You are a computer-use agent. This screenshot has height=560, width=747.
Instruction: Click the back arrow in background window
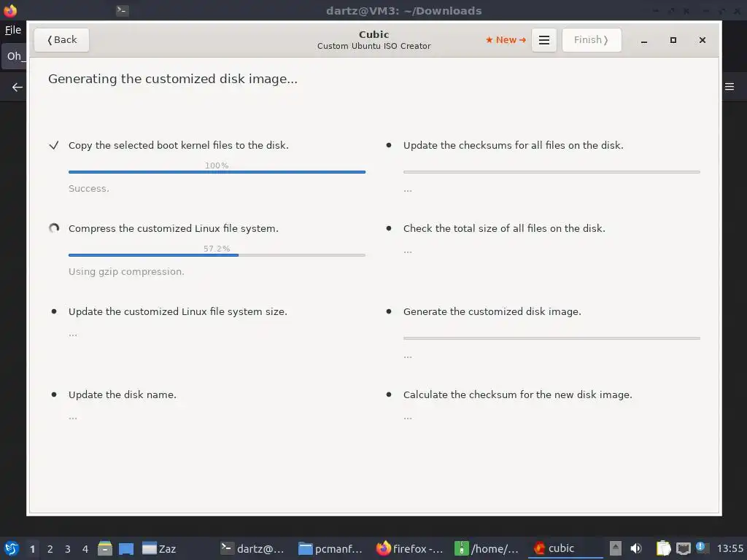pos(18,87)
